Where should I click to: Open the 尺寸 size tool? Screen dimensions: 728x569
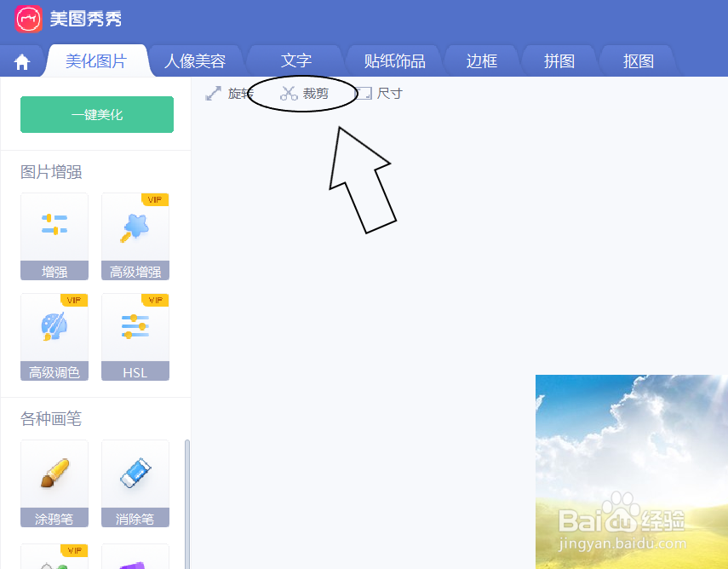[x=378, y=94]
